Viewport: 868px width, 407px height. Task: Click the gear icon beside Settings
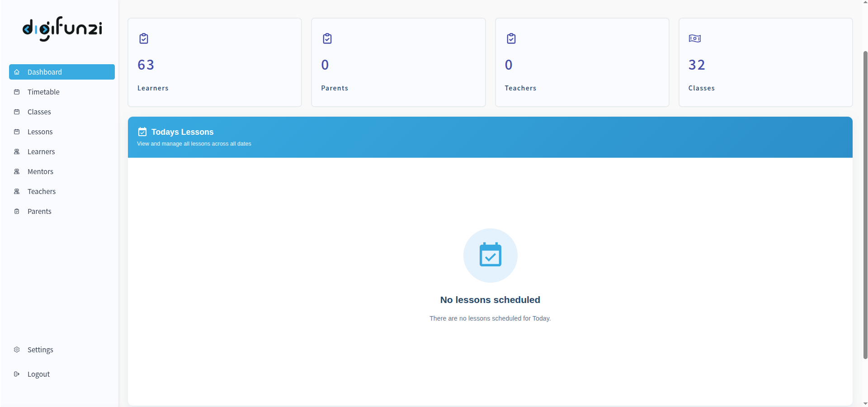(17, 350)
